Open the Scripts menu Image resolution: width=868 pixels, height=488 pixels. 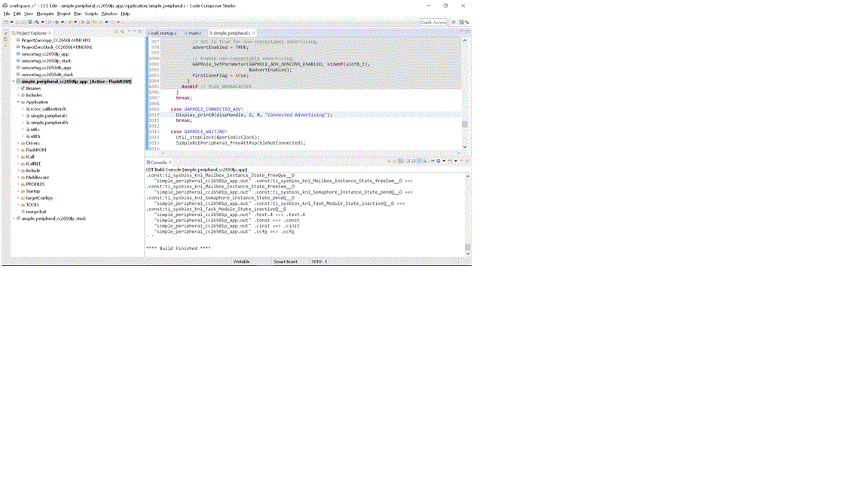(91, 14)
